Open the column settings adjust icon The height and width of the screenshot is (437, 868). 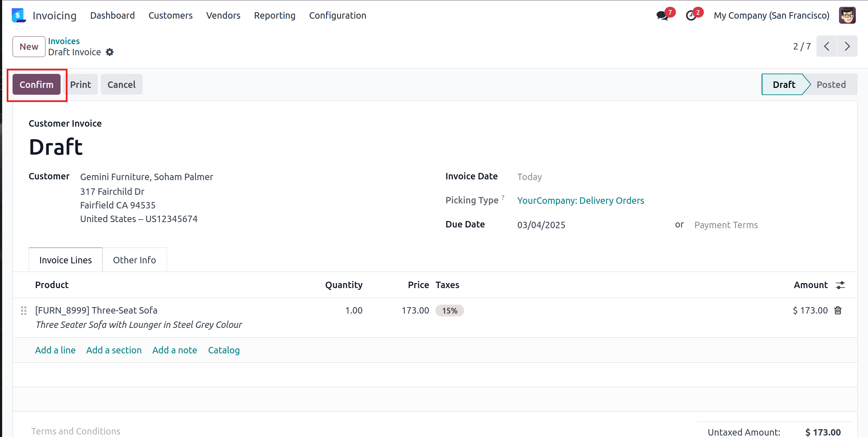(840, 285)
